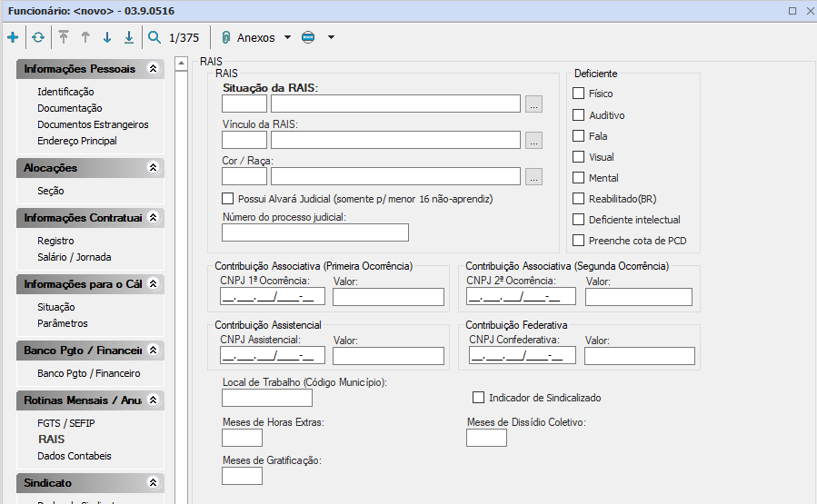Screen dimensions: 817x504
Task: Select Salário / Jornada in the sidebar
Action: pyautogui.click(x=74, y=257)
